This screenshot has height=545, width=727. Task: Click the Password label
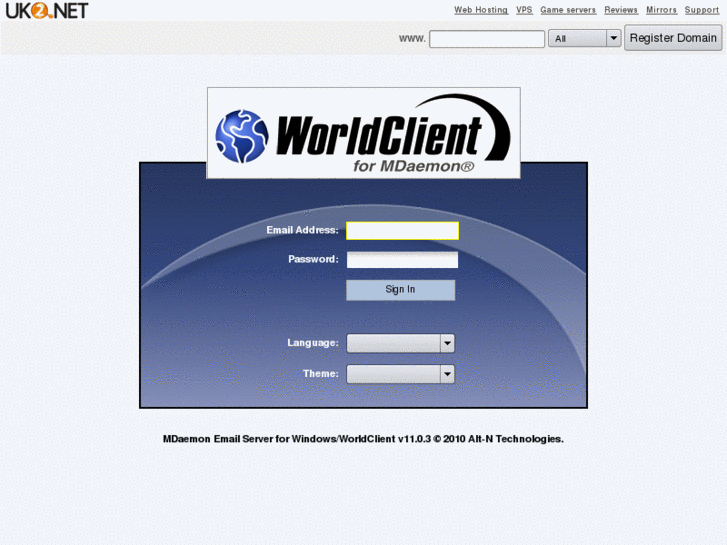pyautogui.click(x=313, y=259)
